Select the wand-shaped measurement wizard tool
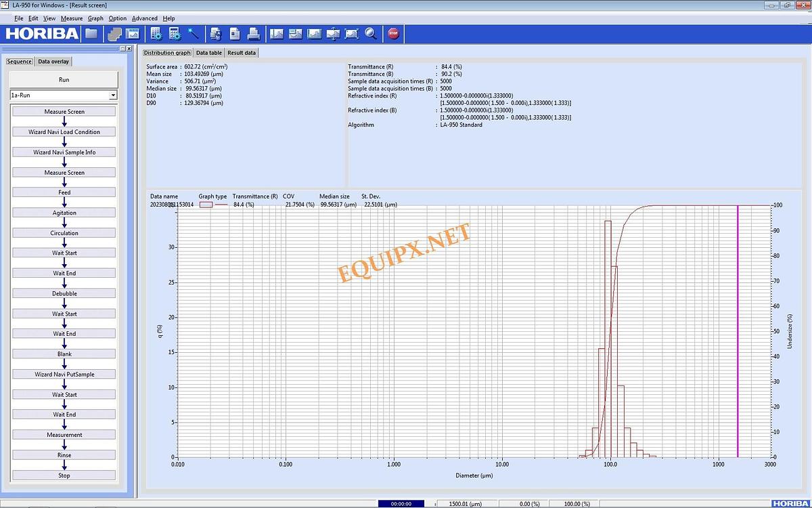 pos(194,33)
